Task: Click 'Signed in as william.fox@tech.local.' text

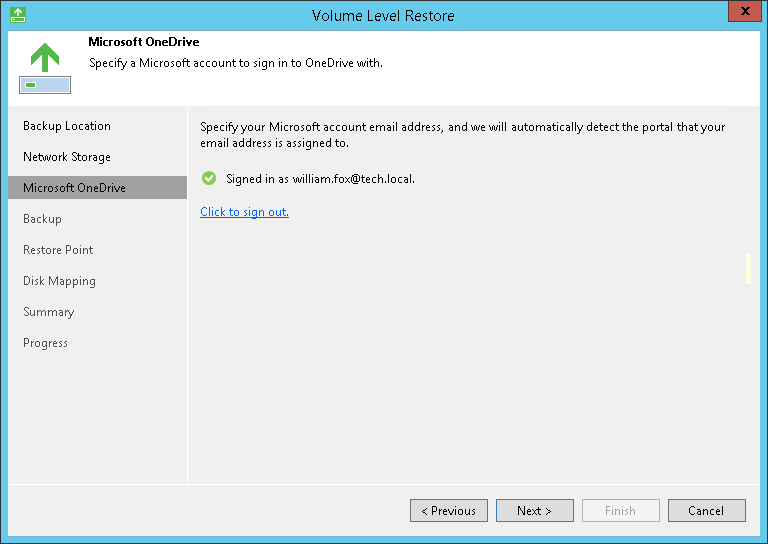Action: click(320, 179)
